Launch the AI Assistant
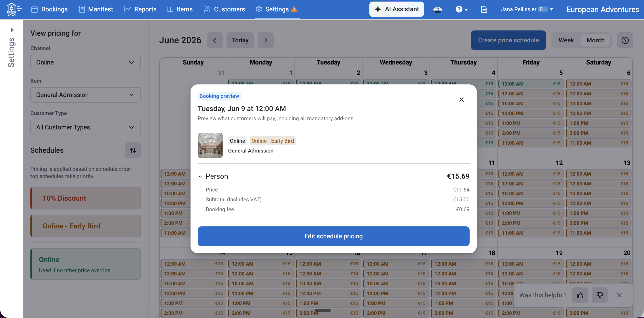Viewport: 644px width, 318px height. [x=396, y=9]
